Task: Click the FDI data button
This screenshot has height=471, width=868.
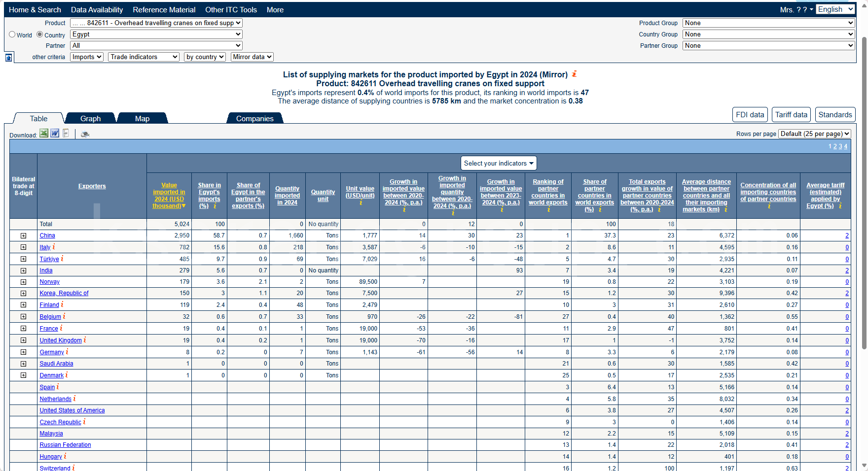Action: tap(750, 115)
